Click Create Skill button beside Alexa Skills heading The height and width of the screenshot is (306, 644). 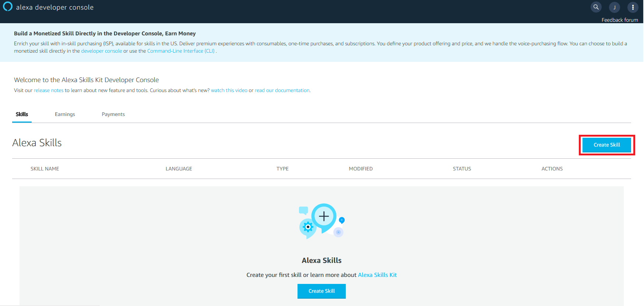(x=607, y=145)
